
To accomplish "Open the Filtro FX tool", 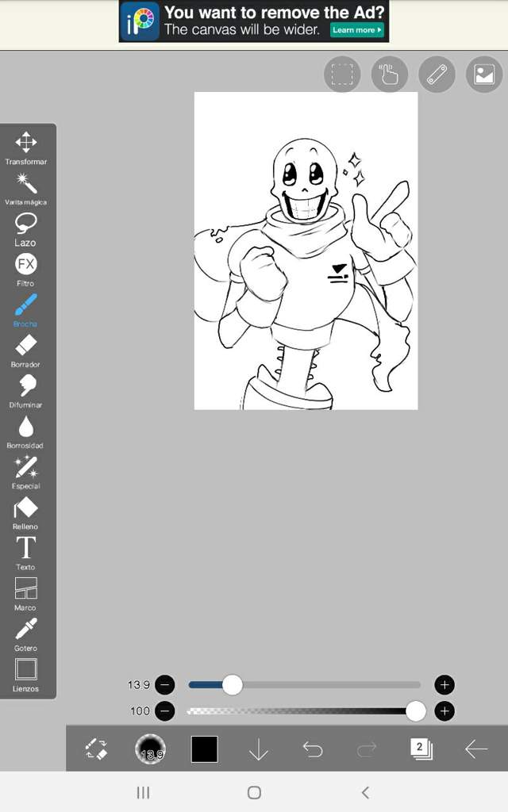I will pos(26,270).
